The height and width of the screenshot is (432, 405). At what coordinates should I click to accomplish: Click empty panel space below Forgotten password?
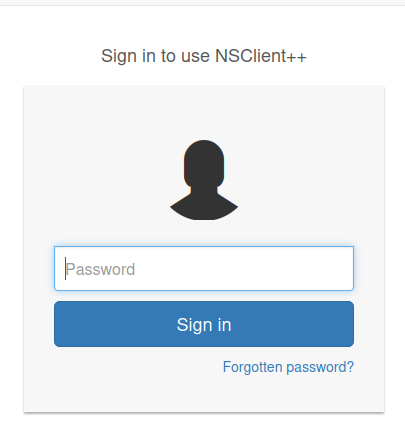[204, 393]
